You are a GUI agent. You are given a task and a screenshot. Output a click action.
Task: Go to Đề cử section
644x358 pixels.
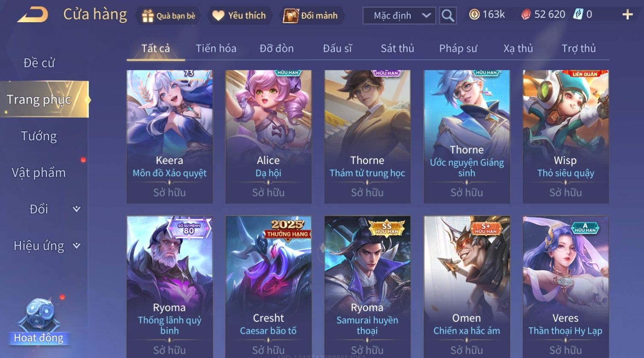tap(39, 63)
